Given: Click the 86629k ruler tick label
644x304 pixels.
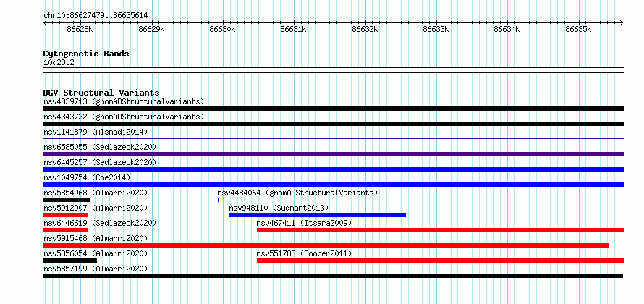Looking at the screenshot, I should click(x=151, y=30).
